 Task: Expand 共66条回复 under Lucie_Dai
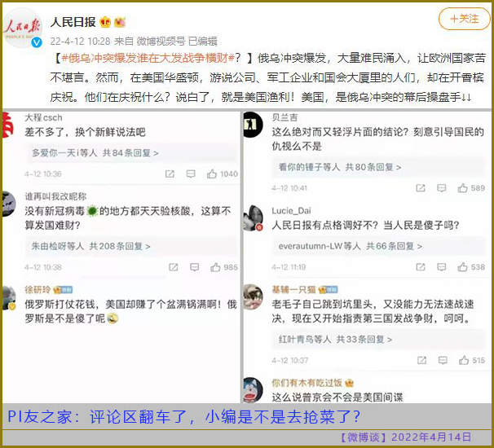pyautogui.click(x=350, y=246)
